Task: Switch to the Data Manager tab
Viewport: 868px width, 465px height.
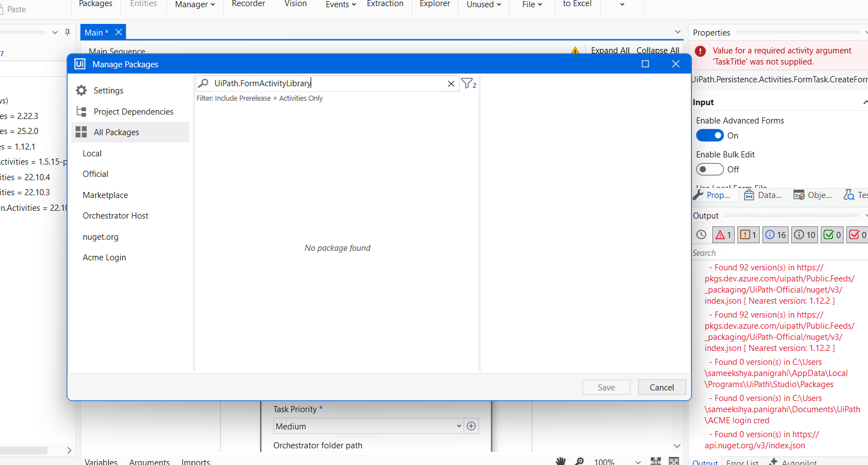Action: pyautogui.click(x=764, y=195)
